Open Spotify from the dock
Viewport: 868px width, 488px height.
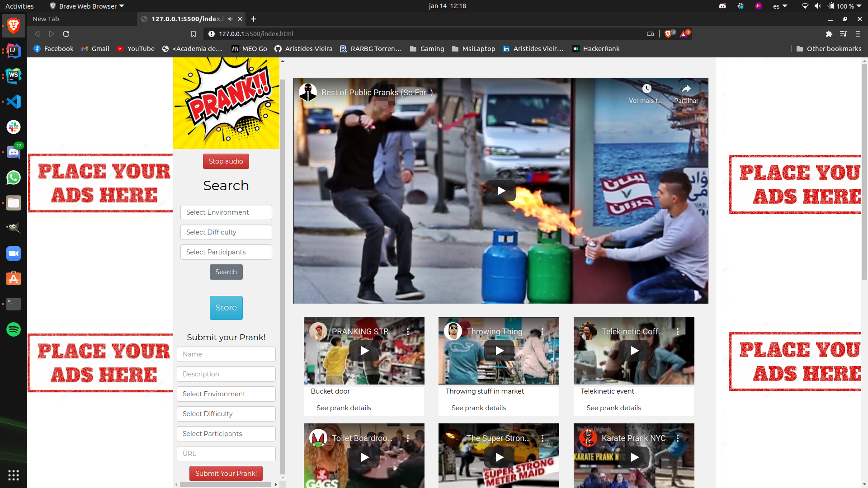(x=14, y=329)
